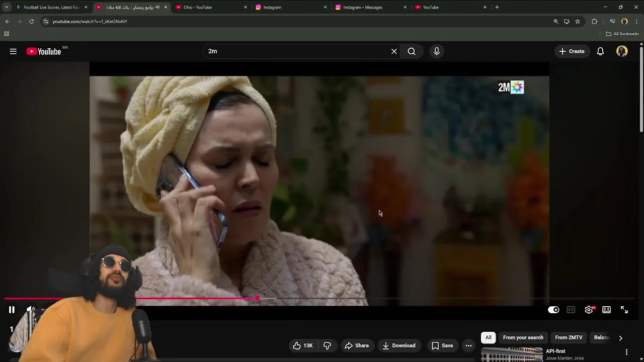The image size is (644, 362).
Task: Reload the current page
Action: click(31, 21)
